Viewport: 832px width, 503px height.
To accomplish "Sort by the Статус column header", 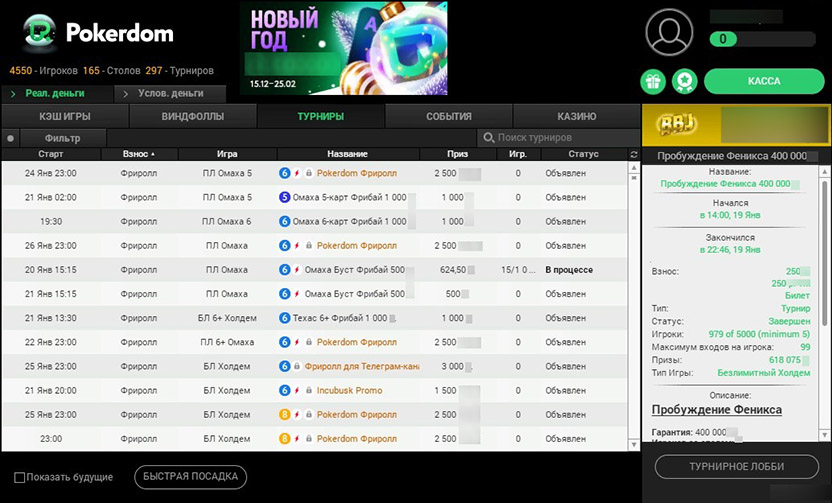I will click(x=584, y=154).
